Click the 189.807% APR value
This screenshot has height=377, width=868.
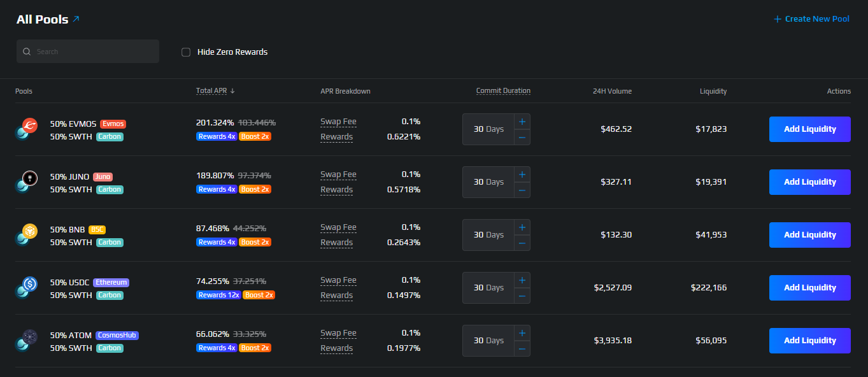(215, 175)
